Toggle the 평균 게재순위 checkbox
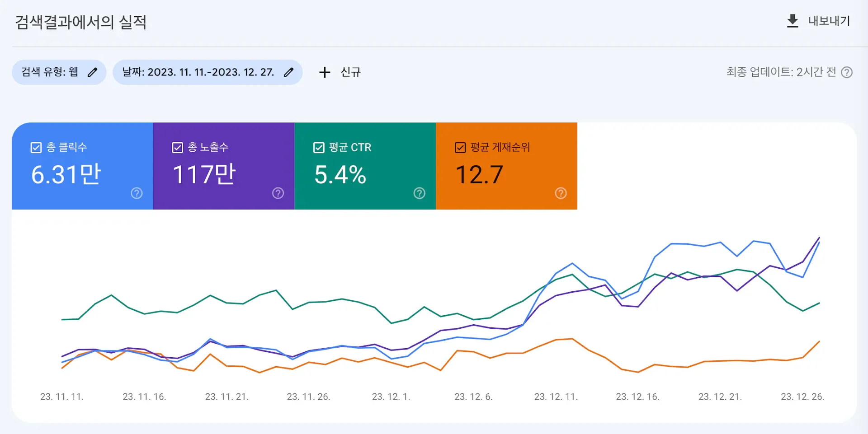Image resolution: width=868 pixels, height=434 pixels. coord(460,147)
